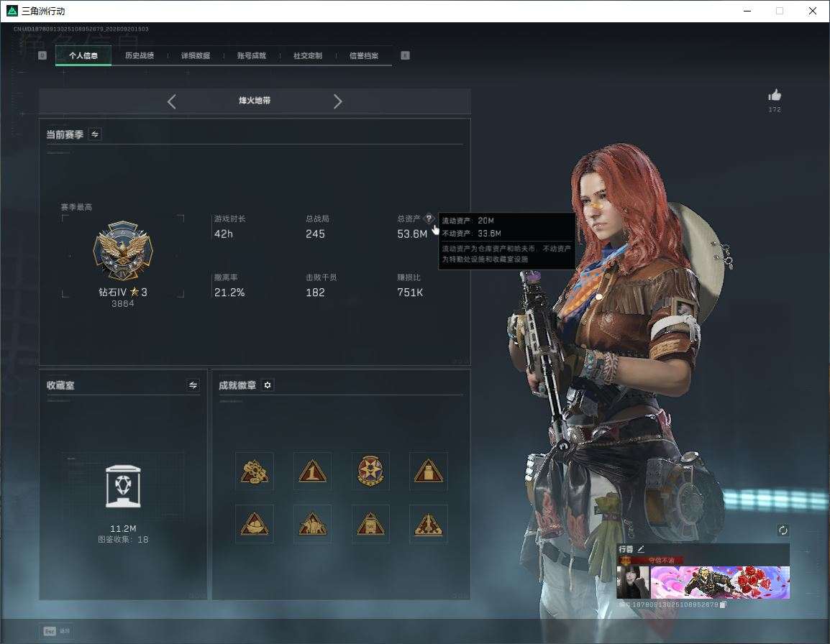Click the collection value 11.2M
830x644 pixels.
(x=123, y=529)
